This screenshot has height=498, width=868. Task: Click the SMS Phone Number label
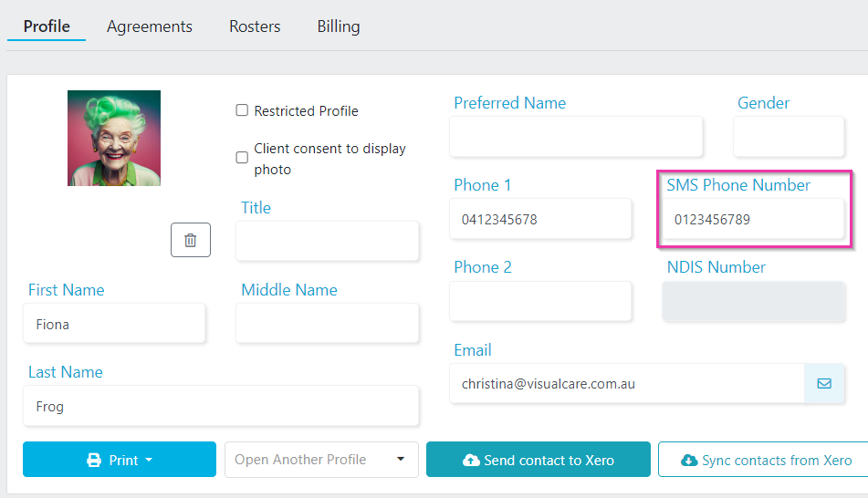[737, 185]
